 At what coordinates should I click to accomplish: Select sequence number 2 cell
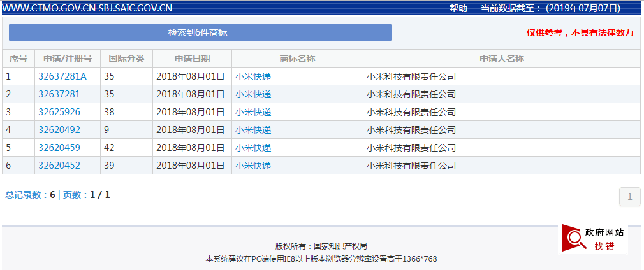(18, 94)
